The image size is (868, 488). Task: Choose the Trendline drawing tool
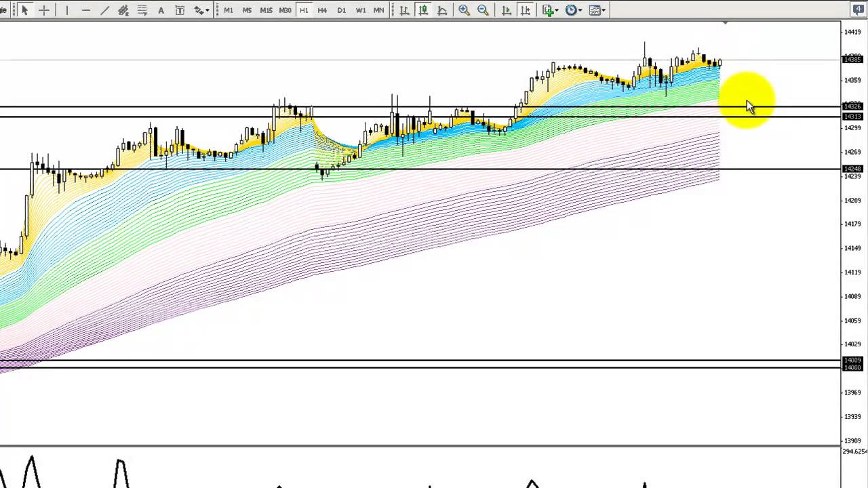[104, 10]
